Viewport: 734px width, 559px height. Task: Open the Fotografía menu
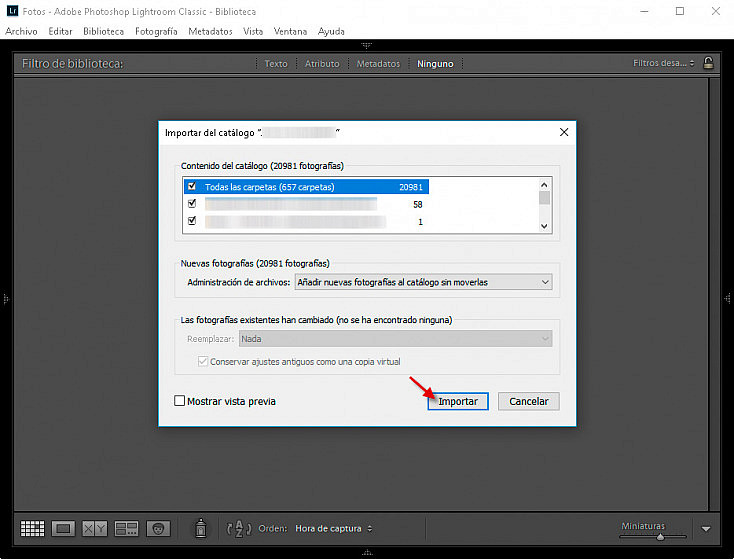tap(156, 31)
